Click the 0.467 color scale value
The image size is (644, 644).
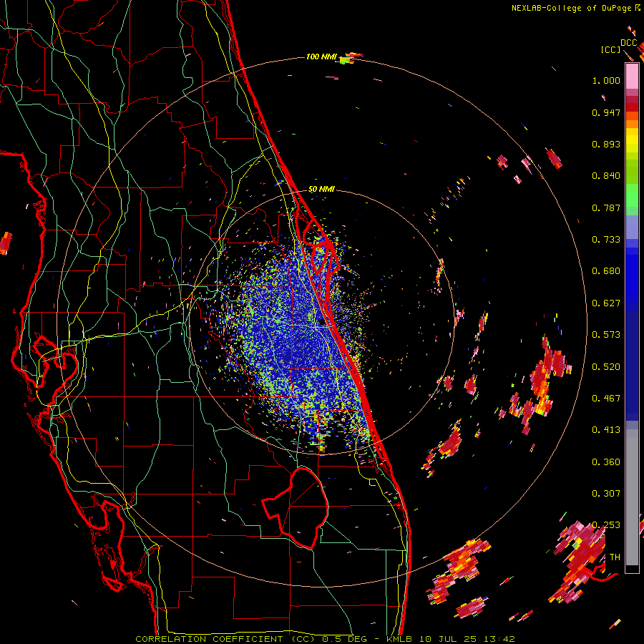(x=606, y=399)
